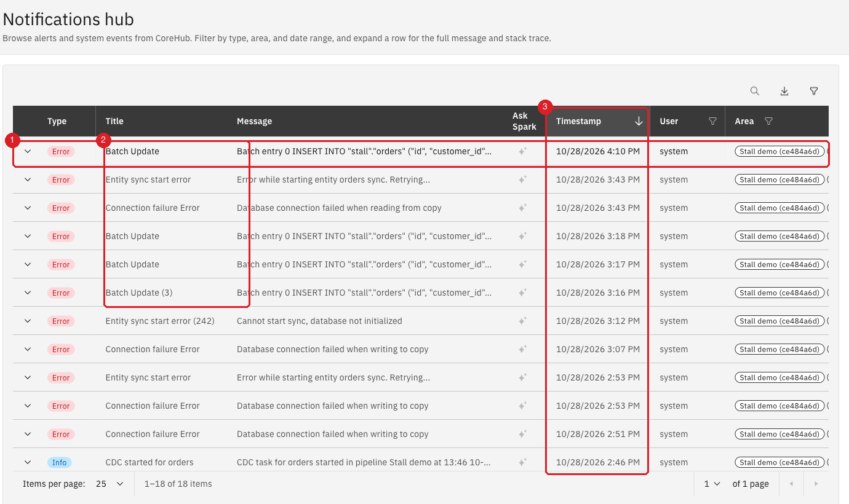Sort by the Message column header
849x504 pixels.
click(x=254, y=121)
